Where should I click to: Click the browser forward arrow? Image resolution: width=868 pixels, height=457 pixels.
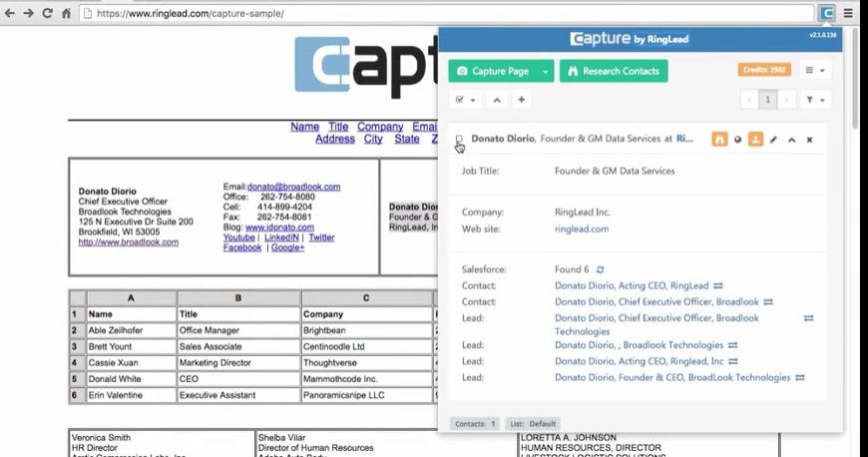point(28,13)
